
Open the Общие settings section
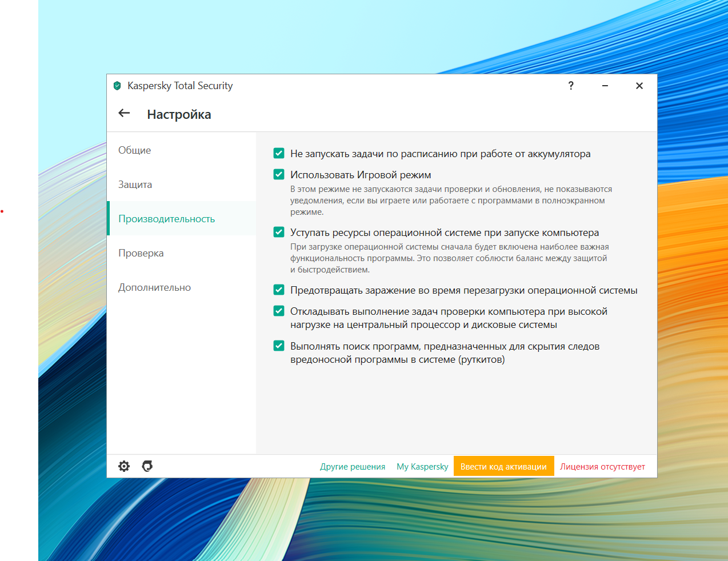(x=181, y=150)
